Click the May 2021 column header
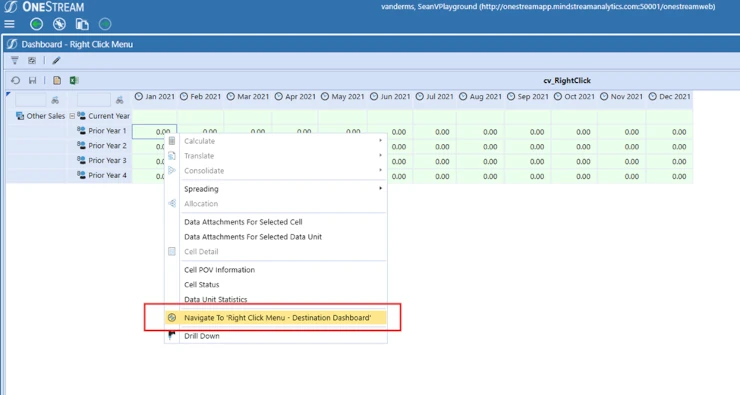Viewport: 740px width, 395px height. 343,96
